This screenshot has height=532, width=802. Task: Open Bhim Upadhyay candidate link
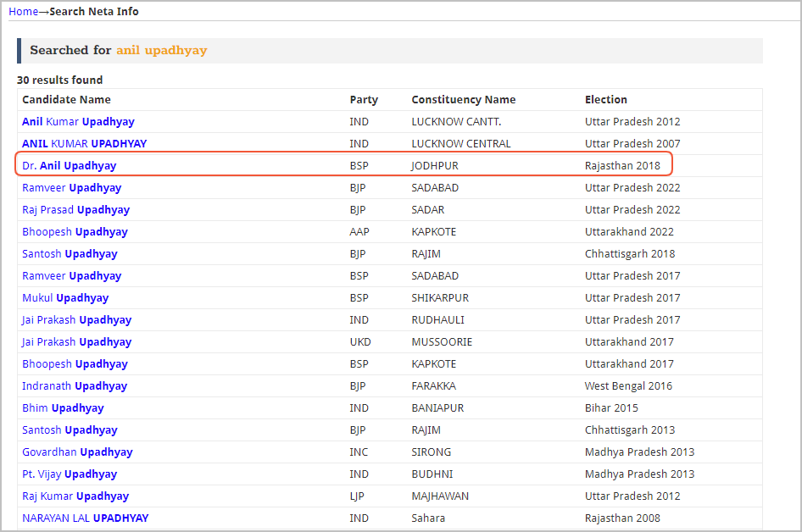click(63, 407)
